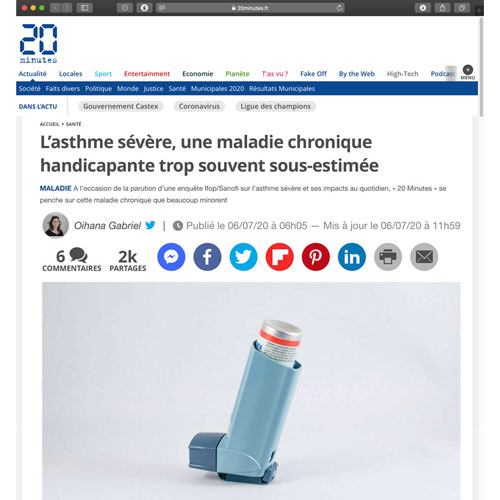Open the Safari share menu
The image size is (500, 500).
(442, 8)
